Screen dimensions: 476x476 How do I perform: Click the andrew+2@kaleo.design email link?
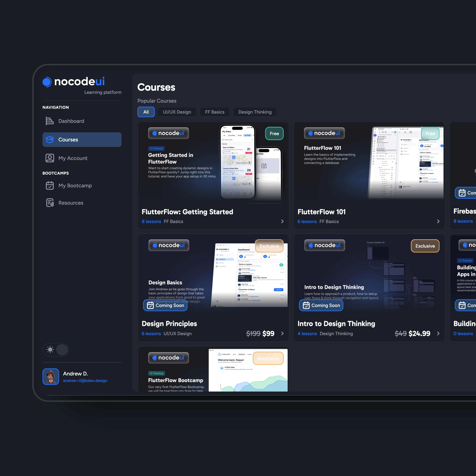coord(85,380)
